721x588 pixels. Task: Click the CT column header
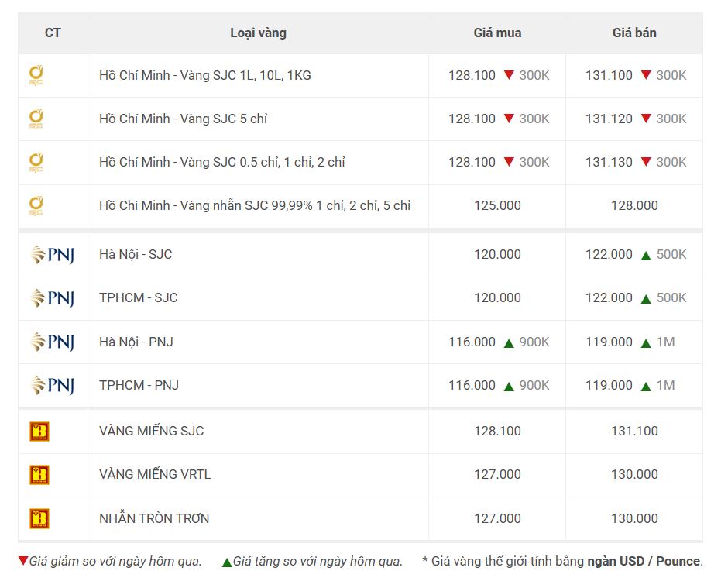tap(53, 33)
